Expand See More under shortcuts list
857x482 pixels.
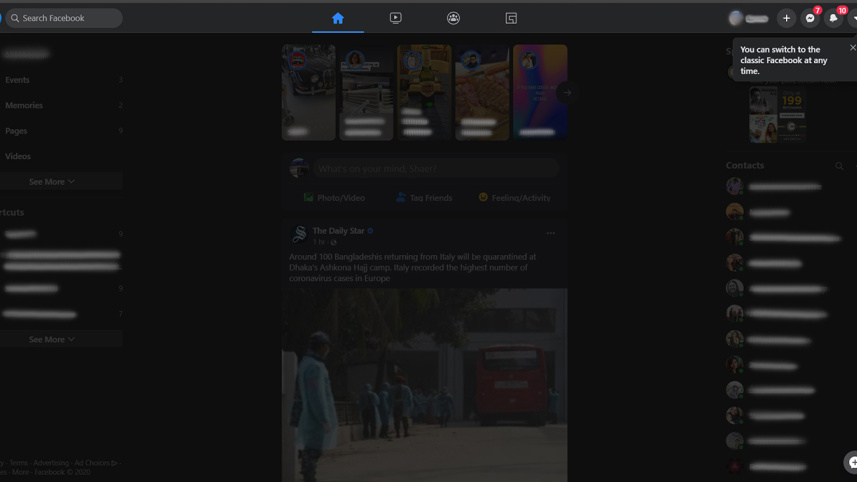[x=52, y=340]
